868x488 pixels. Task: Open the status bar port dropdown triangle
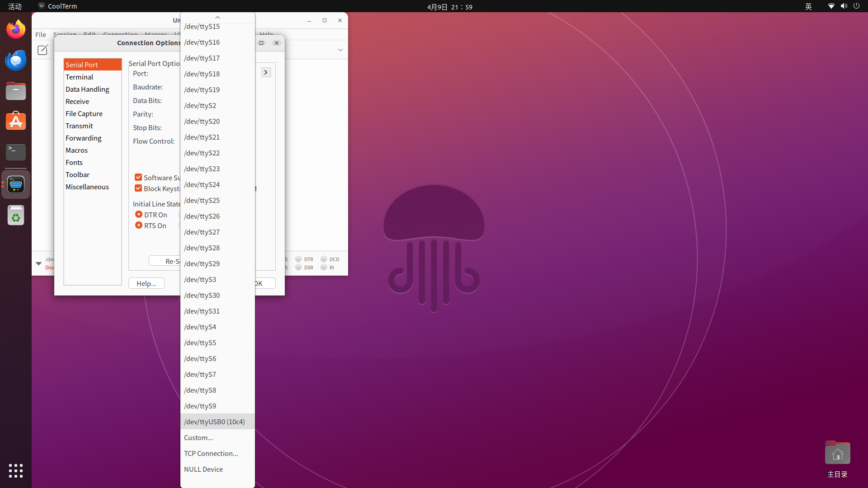[38, 263]
